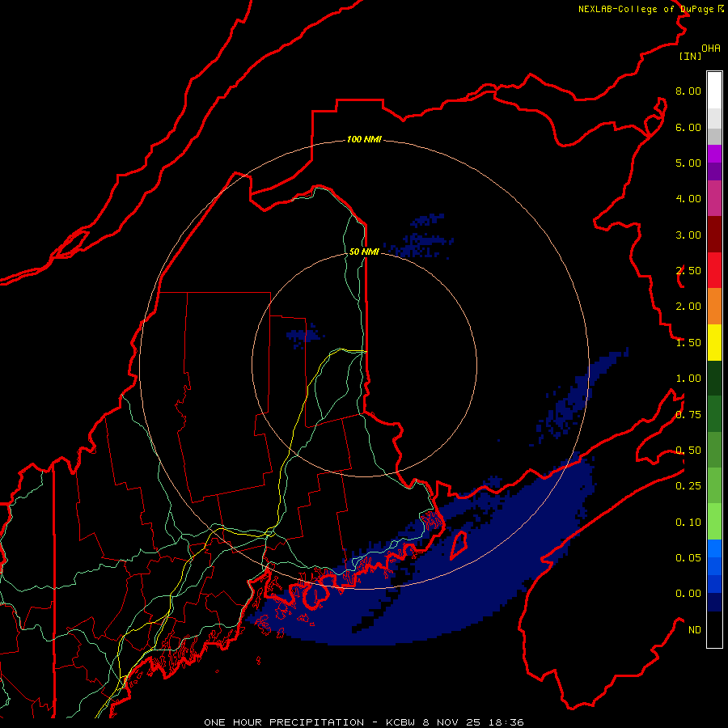Click the 1.50 legend value
Viewport: 728px width, 728px height.
click(x=688, y=343)
